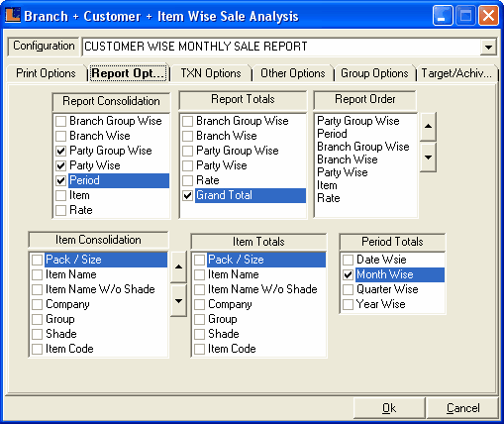The width and height of the screenshot is (504, 424).
Task: Click the application icon in title bar
Action: [x=13, y=15]
